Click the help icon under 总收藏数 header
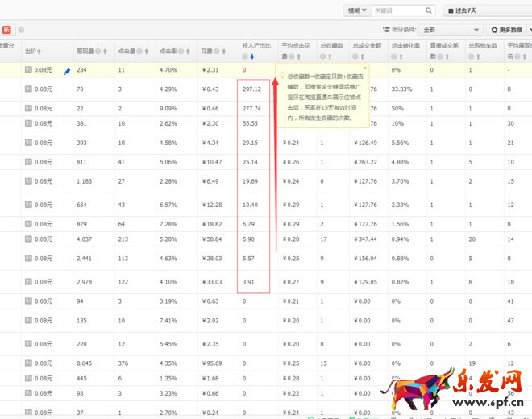The width and height of the screenshot is (532, 419). 323,56
